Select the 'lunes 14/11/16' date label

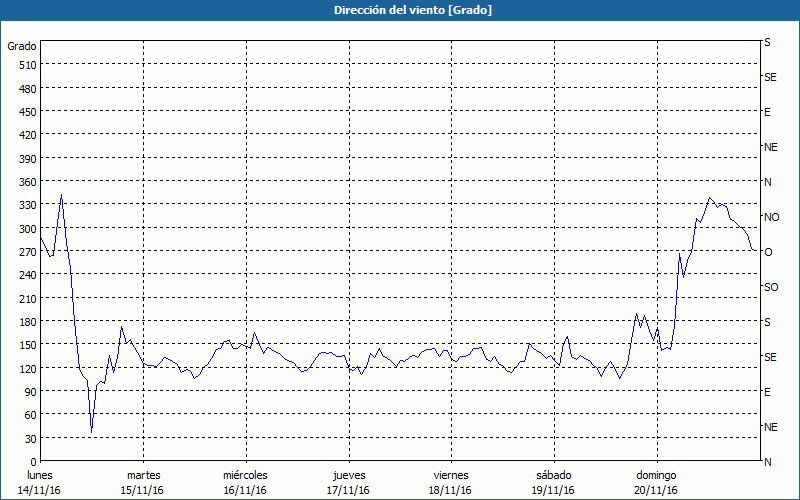(x=40, y=482)
